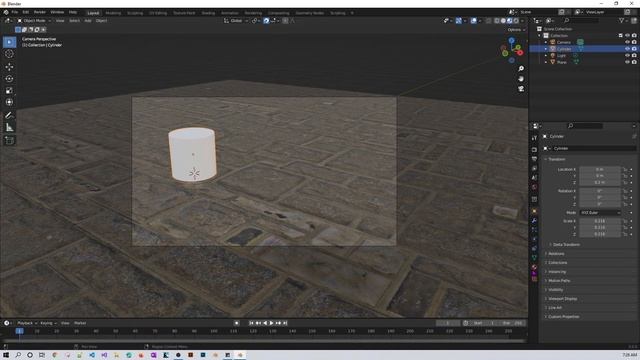The height and width of the screenshot is (360, 640).
Task: Hide Plane in viewport via eye icon
Action: click(627, 62)
